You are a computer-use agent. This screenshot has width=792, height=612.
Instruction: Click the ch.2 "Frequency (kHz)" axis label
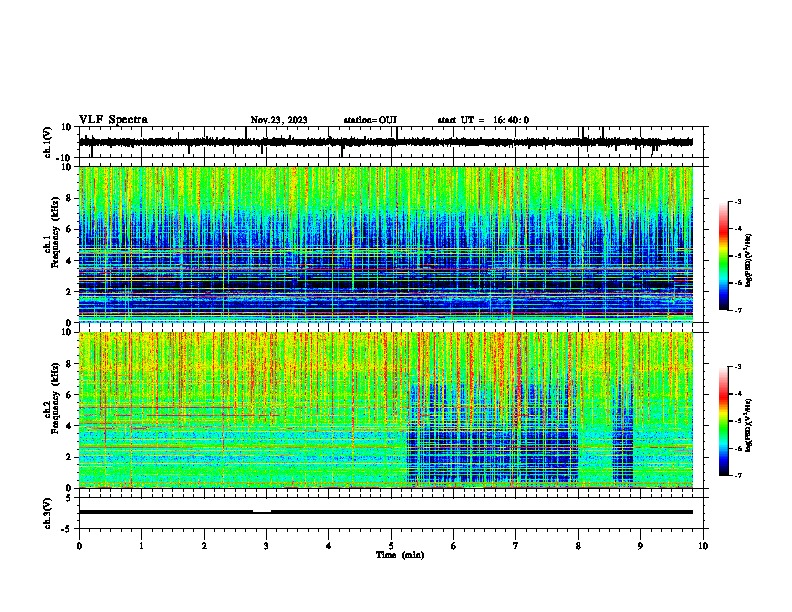pos(55,398)
